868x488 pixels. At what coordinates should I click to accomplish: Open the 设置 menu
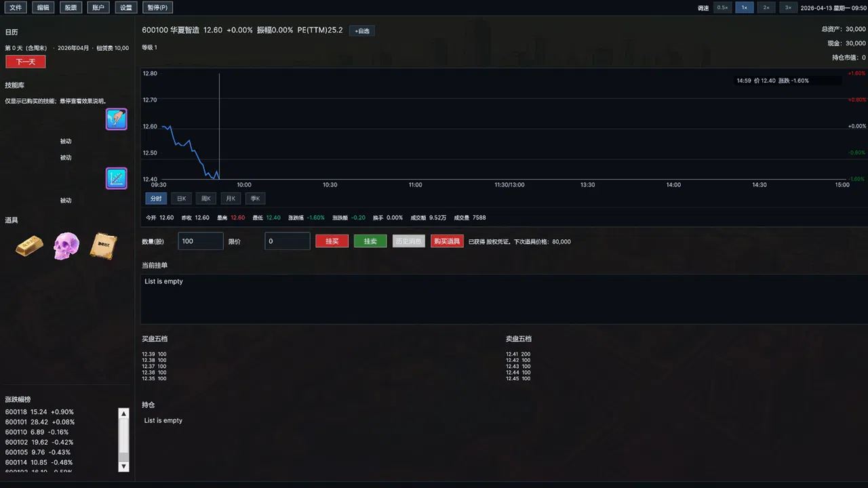click(x=126, y=7)
